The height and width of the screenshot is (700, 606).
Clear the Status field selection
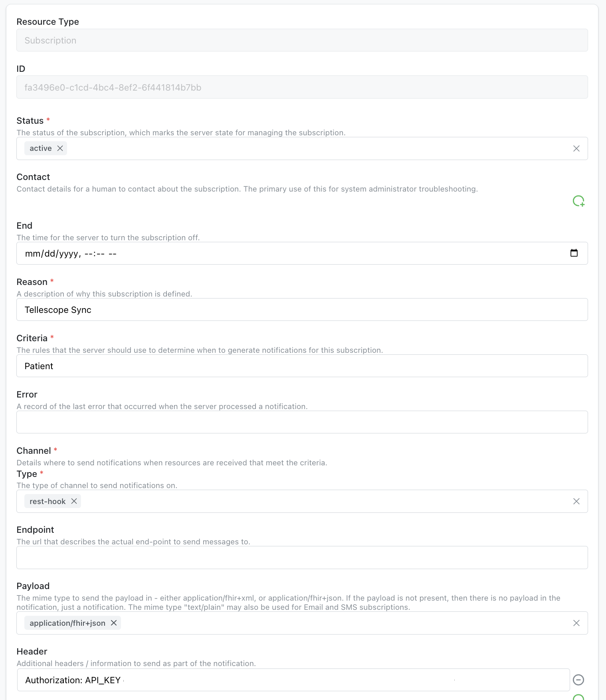(576, 148)
